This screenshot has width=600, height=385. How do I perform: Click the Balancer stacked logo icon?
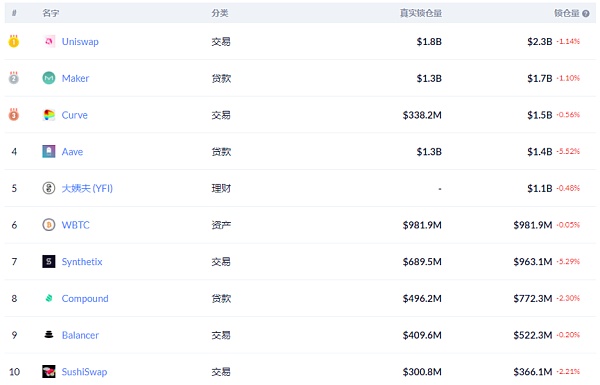point(49,335)
